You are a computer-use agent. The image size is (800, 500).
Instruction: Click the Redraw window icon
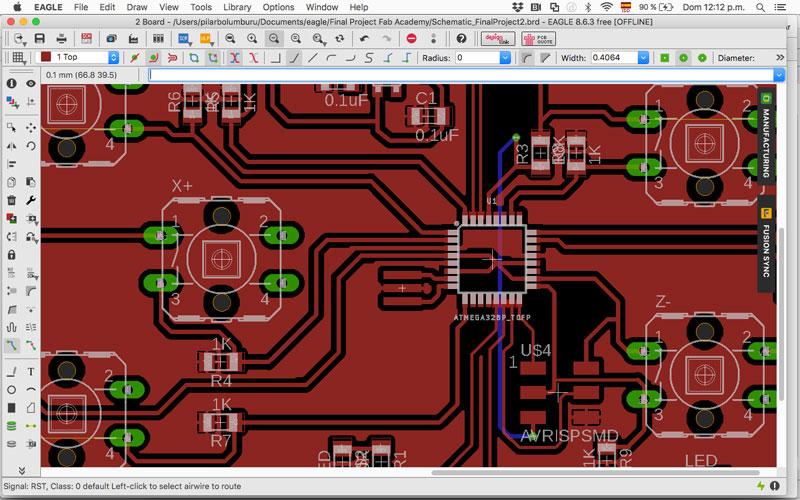(x=340, y=39)
